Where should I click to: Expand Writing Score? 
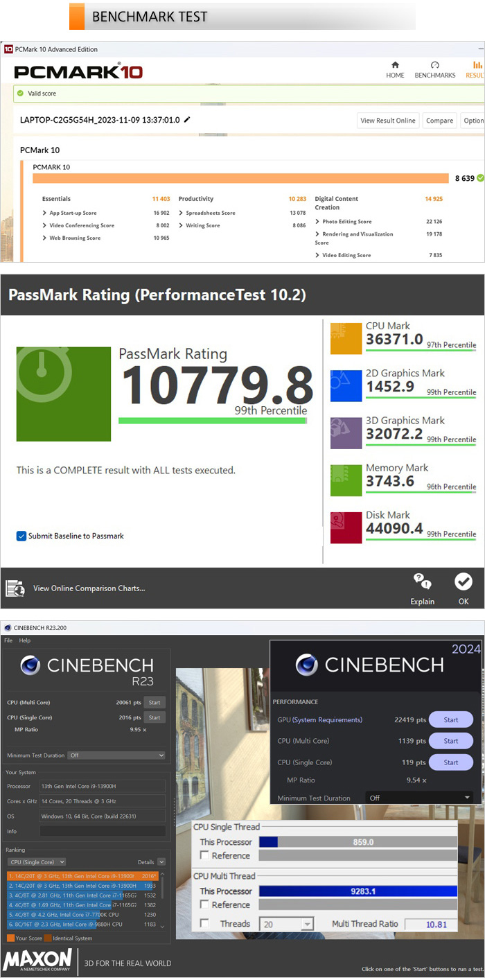(x=181, y=225)
